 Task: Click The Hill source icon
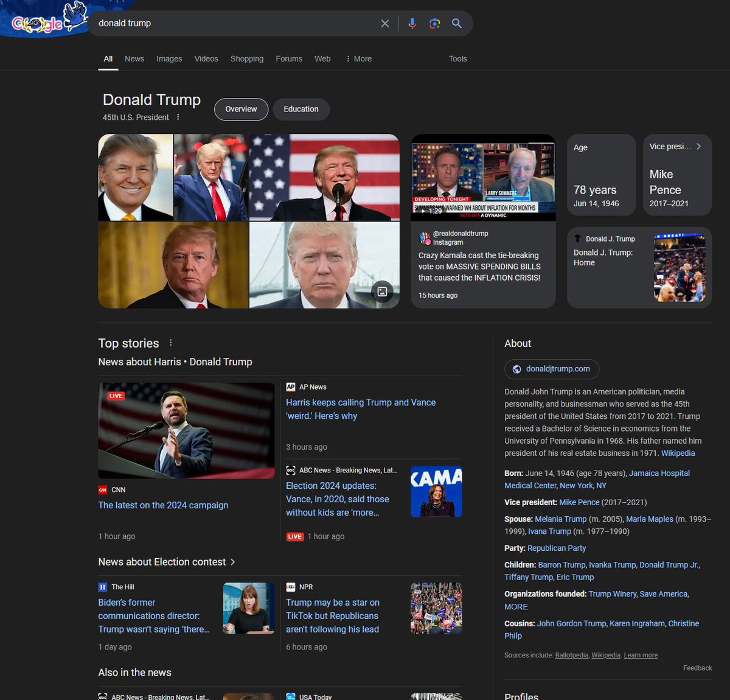tap(103, 587)
